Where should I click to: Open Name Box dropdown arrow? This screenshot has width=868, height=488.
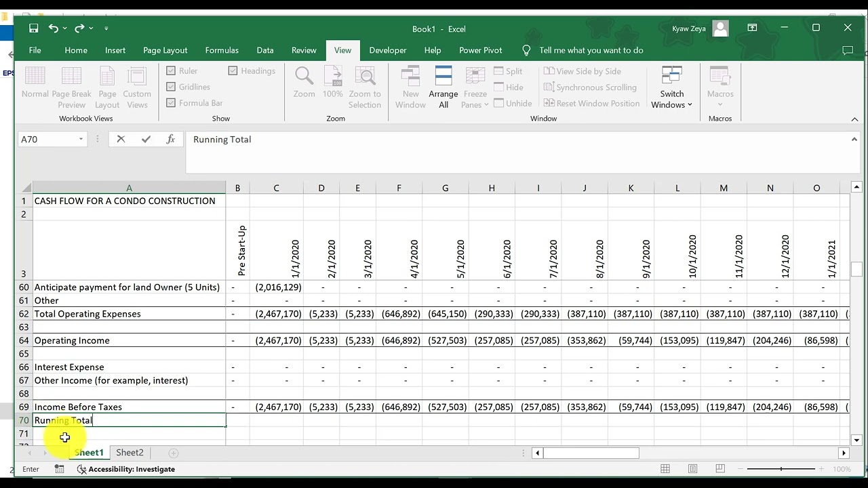click(x=81, y=139)
